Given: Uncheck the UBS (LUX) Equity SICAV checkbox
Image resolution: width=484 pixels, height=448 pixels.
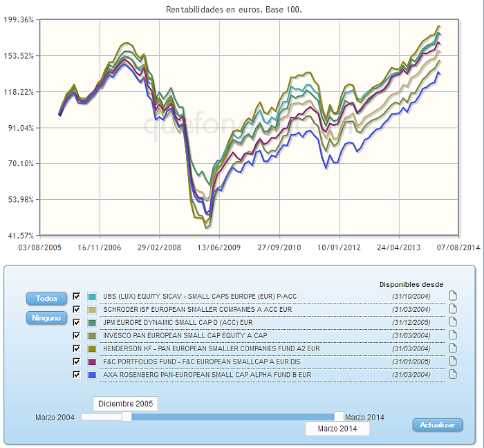Looking at the screenshot, I should click(x=77, y=296).
